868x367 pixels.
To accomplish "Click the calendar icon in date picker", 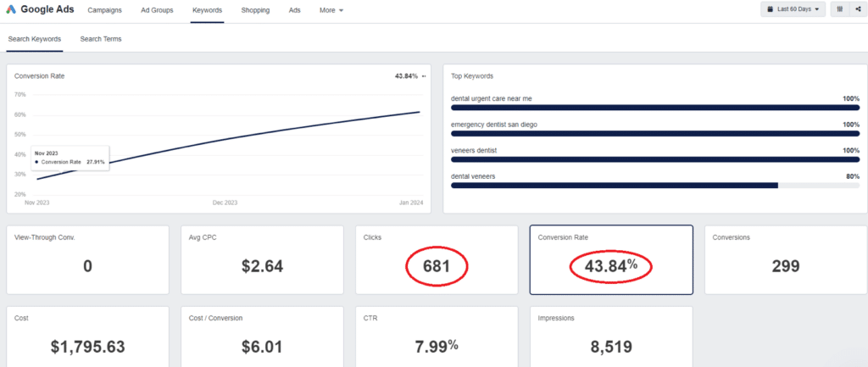I will pyautogui.click(x=770, y=10).
